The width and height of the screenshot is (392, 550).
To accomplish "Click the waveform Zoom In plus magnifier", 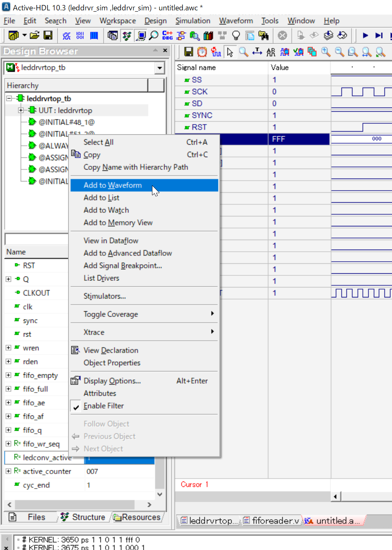I will click(x=326, y=52).
